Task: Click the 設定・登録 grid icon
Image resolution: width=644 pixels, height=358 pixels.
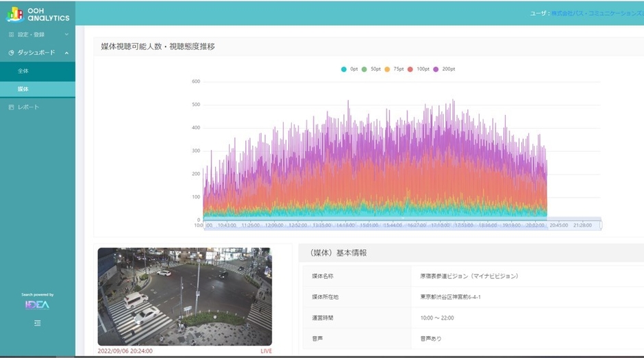Action: coord(11,34)
